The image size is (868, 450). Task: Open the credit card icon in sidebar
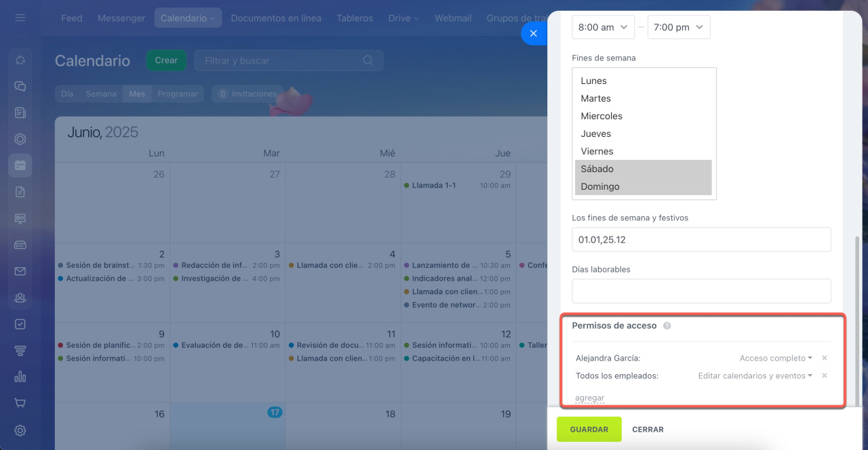tap(20, 245)
